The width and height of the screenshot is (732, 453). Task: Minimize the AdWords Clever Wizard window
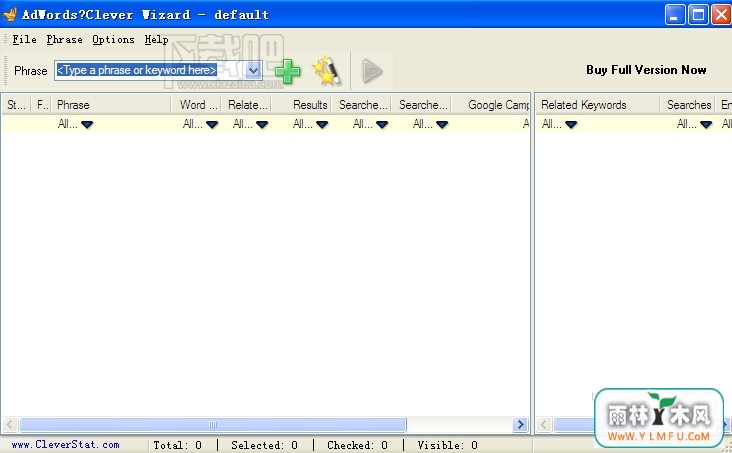[x=675, y=15]
